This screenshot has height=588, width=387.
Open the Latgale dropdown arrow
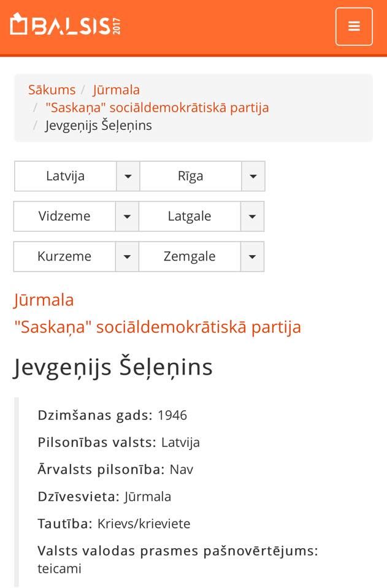(252, 216)
